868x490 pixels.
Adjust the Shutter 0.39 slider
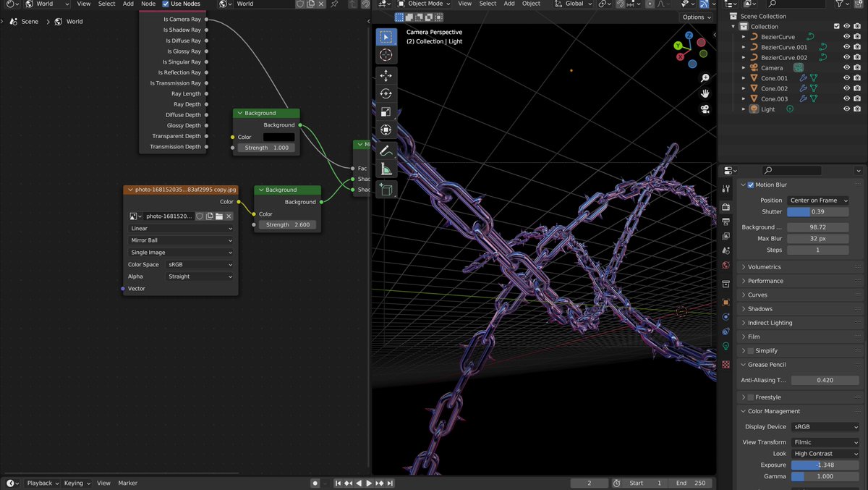tap(818, 211)
